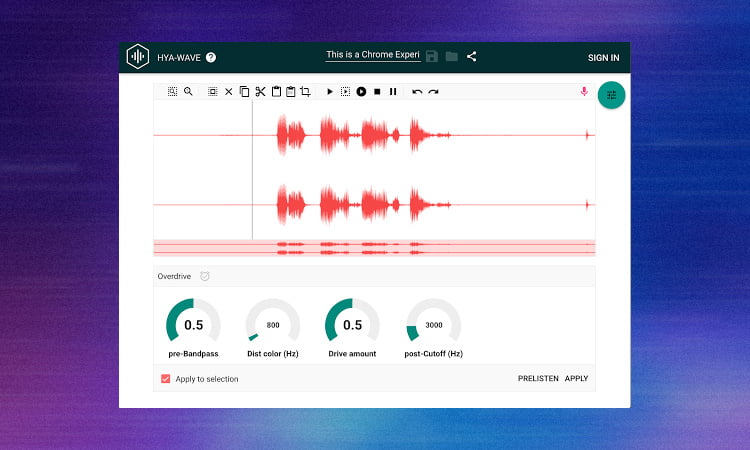Viewport: 750px width, 450px height.
Task: Click the copy icon in toolbar
Action: tap(244, 91)
